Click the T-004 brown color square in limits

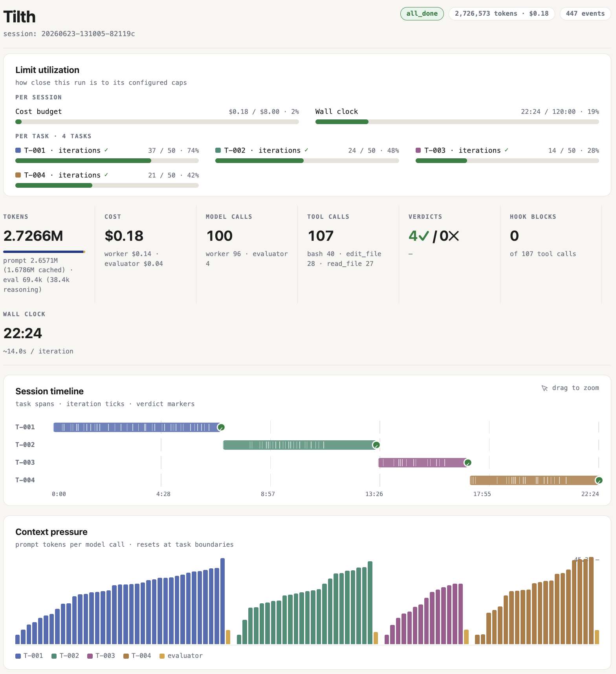(x=18, y=175)
